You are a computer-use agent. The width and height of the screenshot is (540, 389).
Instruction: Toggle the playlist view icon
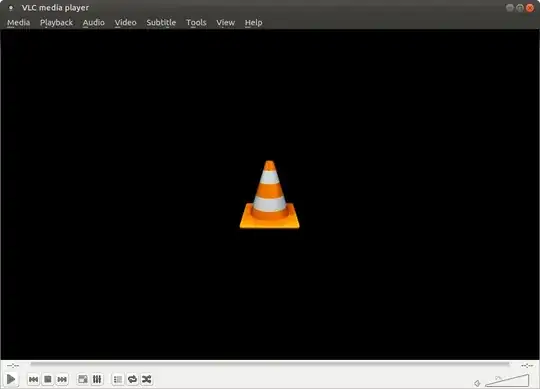click(118, 379)
